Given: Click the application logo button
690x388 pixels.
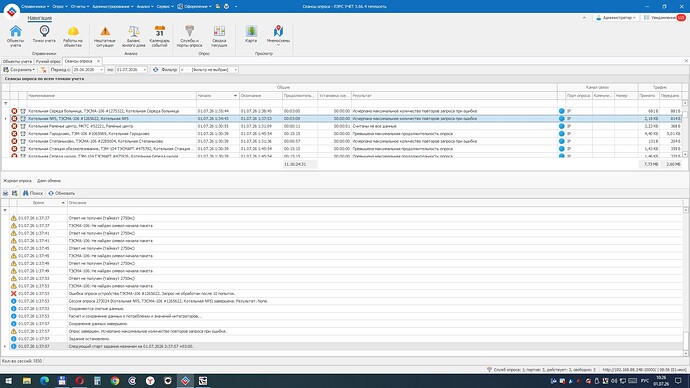Looking at the screenshot, I should pyautogui.click(x=12, y=11).
